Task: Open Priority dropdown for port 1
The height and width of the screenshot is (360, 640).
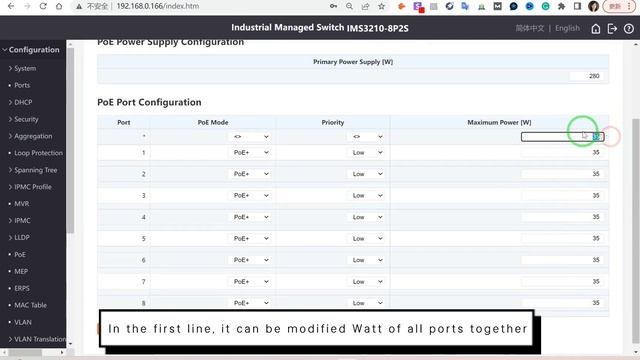Action: coord(366,153)
